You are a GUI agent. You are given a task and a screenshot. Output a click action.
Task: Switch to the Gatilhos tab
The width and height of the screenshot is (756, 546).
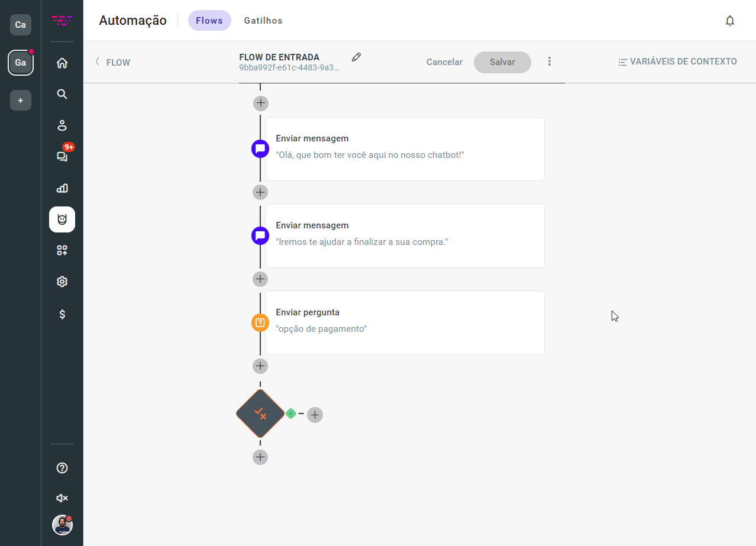pyautogui.click(x=263, y=21)
